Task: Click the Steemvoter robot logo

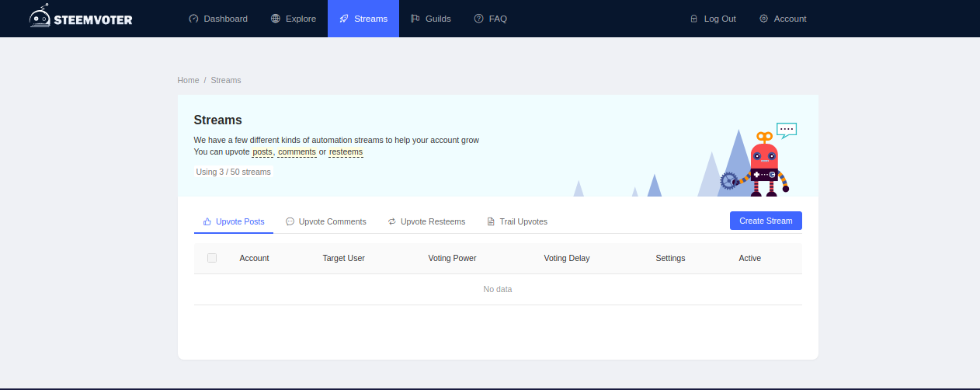Action: [x=40, y=17]
